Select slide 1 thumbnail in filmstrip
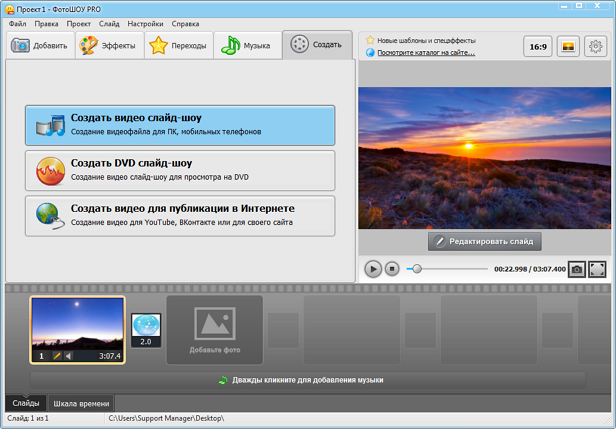The height and width of the screenshot is (429, 616). click(77, 323)
